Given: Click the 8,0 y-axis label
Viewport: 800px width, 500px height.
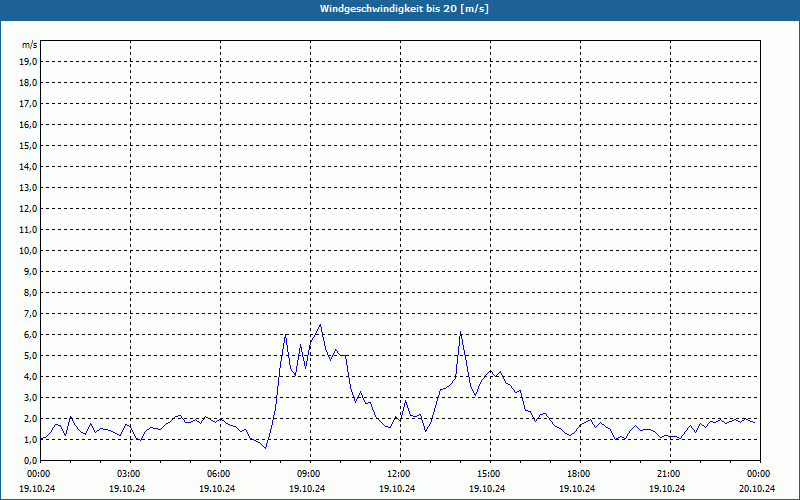Looking at the screenshot, I should [x=30, y=292].
